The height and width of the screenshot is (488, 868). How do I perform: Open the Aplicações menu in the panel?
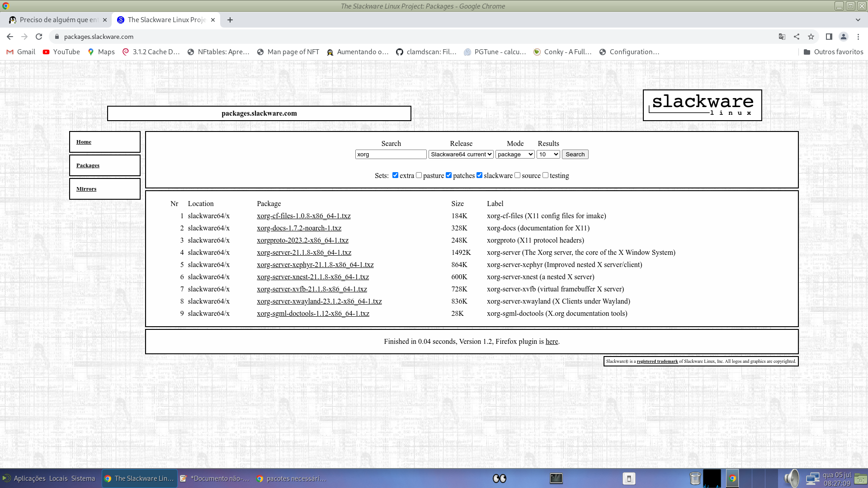pyautogui.click(x=29, y=479)
